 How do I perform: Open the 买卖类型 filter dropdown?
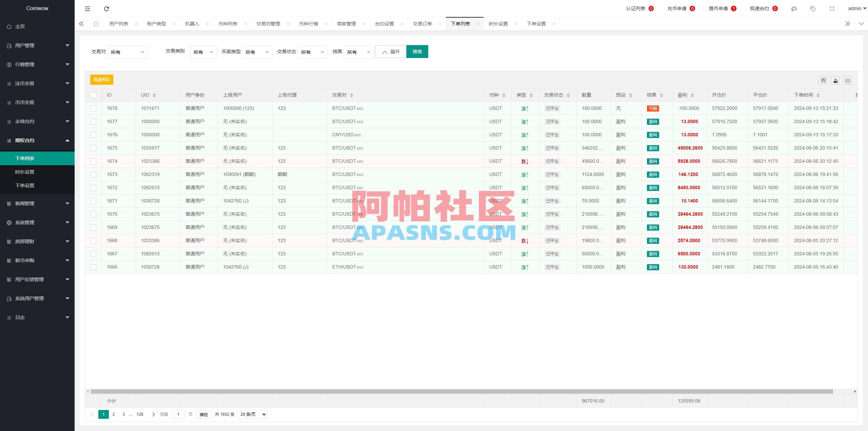coord(257,52)
